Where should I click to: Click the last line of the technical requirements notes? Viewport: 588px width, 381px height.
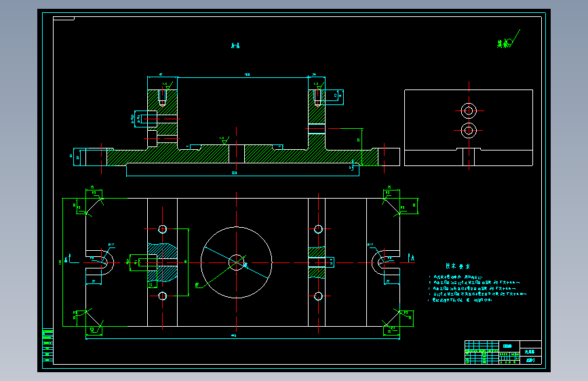click(x=460, y=300)
